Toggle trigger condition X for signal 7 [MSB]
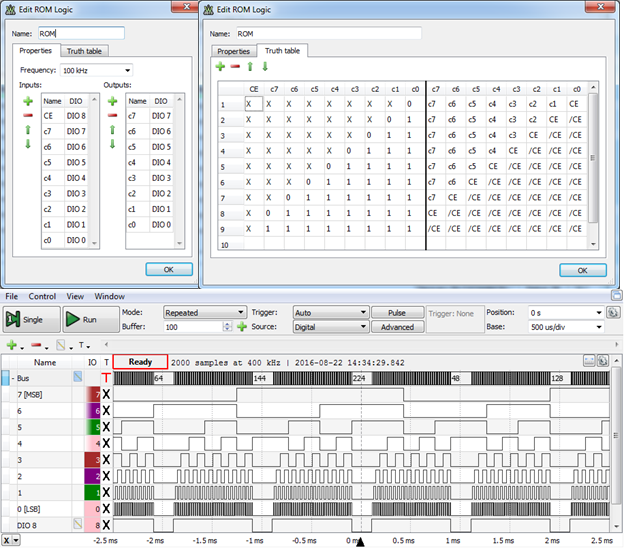 tap(106, 394)
